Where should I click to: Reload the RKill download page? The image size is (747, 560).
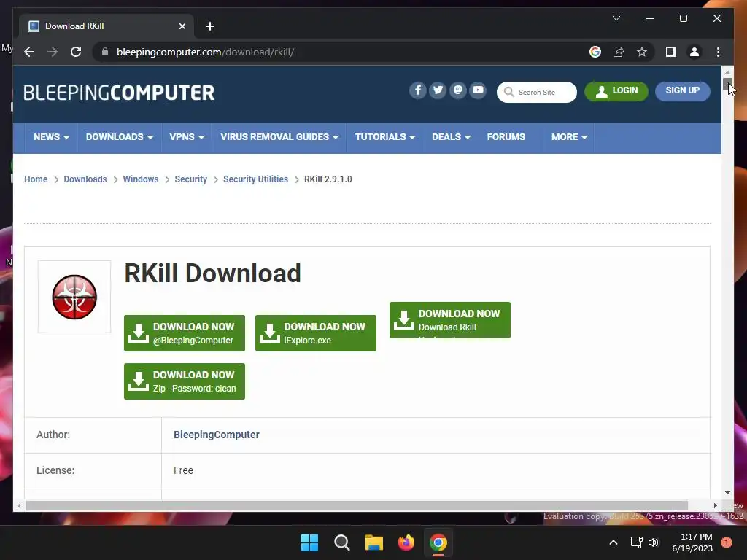tap(76, 52)
